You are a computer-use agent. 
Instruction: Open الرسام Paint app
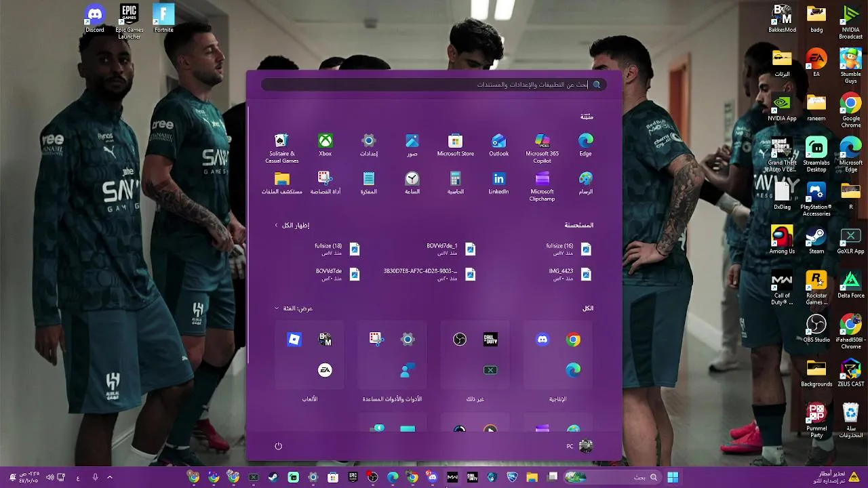(x=585, y=183)
